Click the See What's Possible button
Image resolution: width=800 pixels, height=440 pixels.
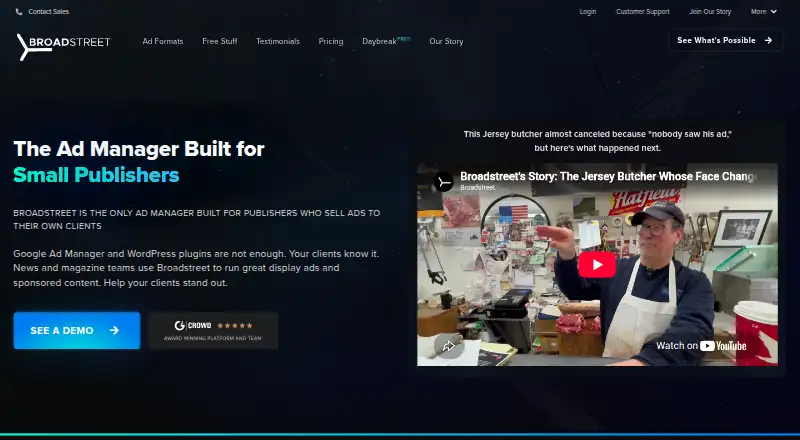tap(725, 40)
